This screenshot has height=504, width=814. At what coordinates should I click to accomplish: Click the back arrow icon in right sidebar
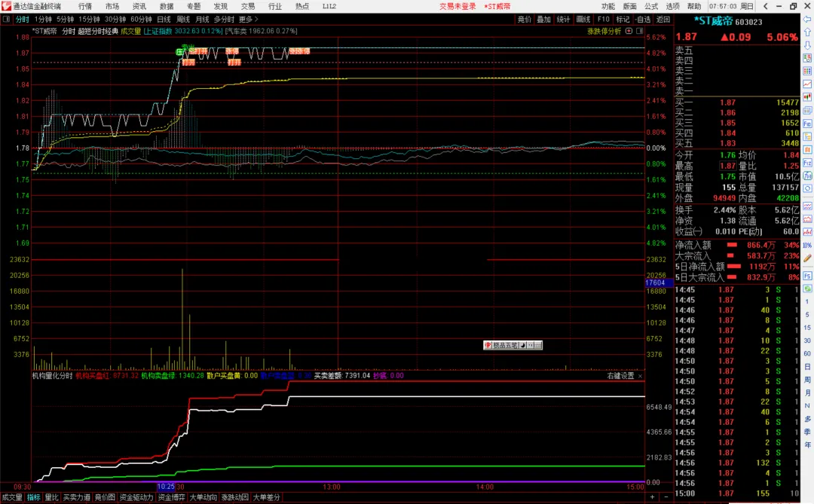click(x=807, y=19)
